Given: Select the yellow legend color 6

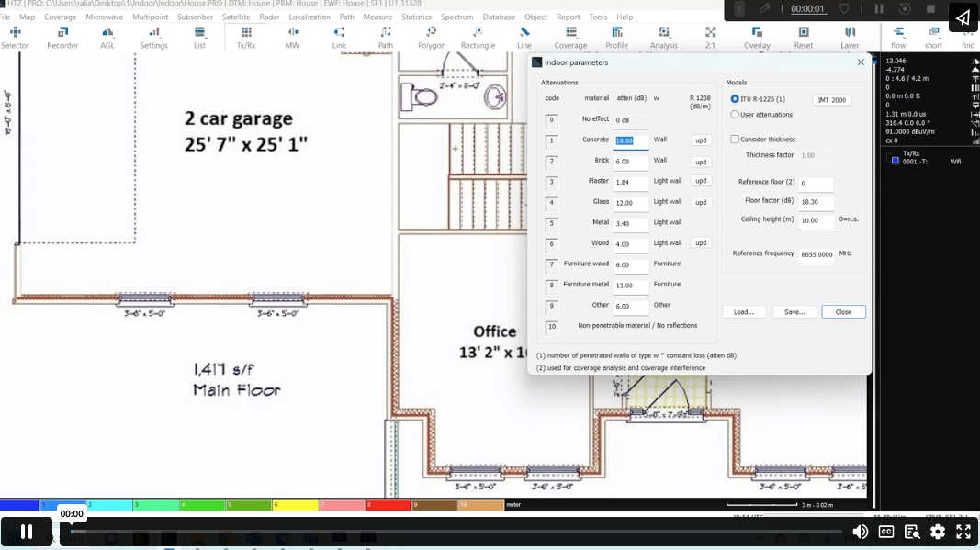Looking at the screenshot, I should (x=296, y=505).
